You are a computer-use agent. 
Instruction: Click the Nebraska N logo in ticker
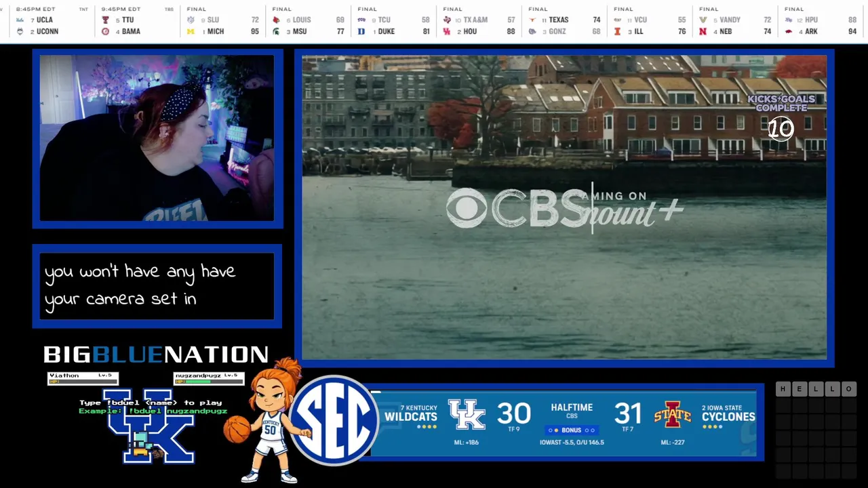point(703,32)
